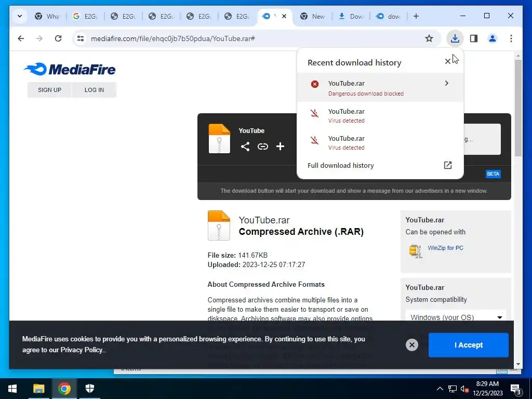This screenshot has width=532, height=399.
Task: Open Windows Security from taskbar
Action: coord(89,389)
